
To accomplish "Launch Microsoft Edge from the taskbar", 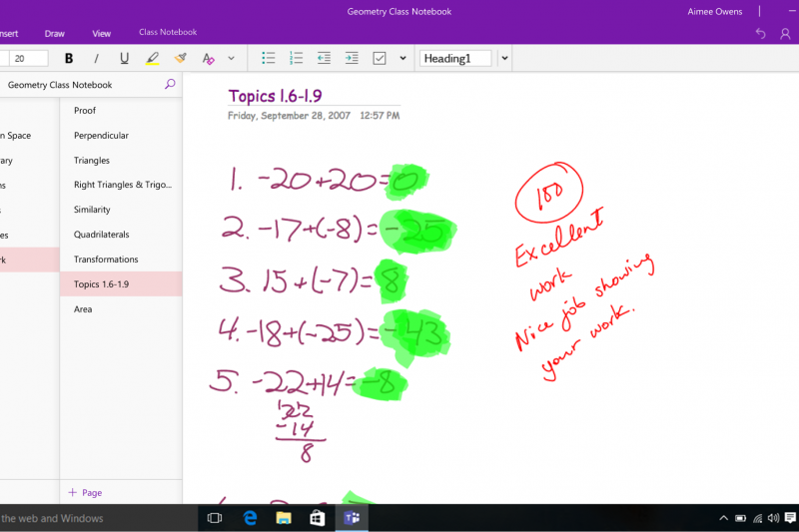I will 250,518.
